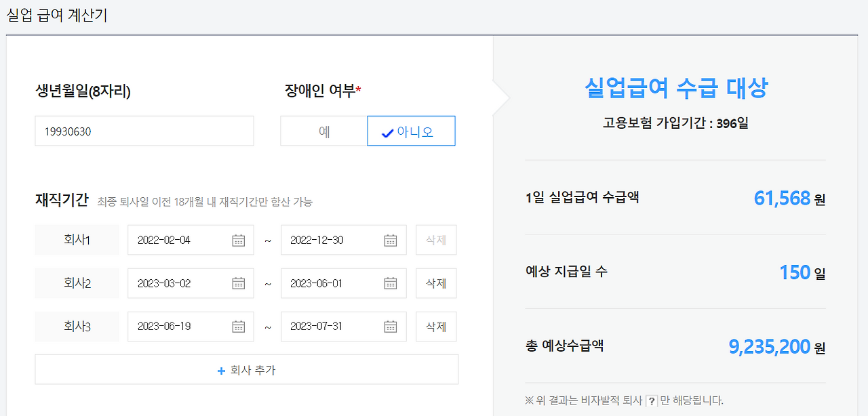Open the calendar picker for 회사3 end date
Image resolution: width=868 pixels, height=416 pixels.
[390, 326]
